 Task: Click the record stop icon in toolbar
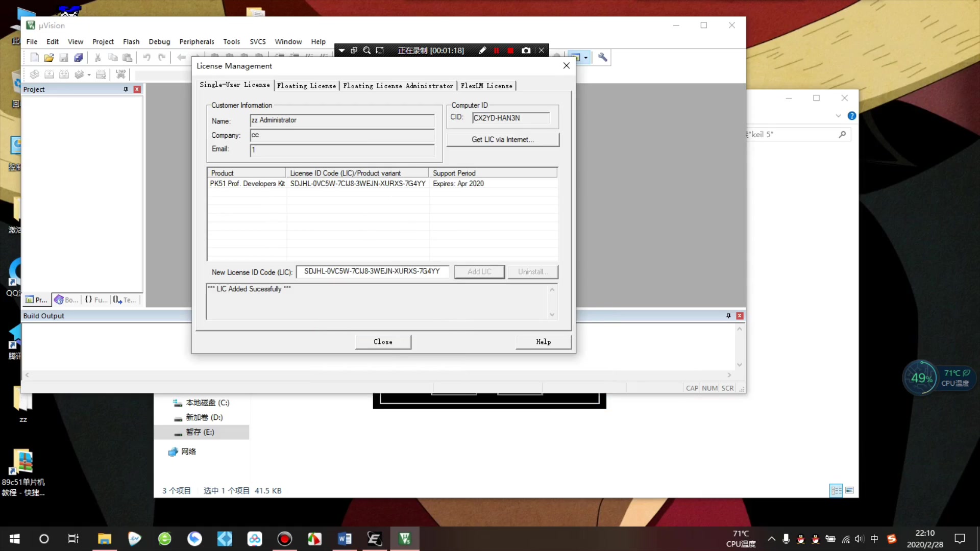point(510,50)
